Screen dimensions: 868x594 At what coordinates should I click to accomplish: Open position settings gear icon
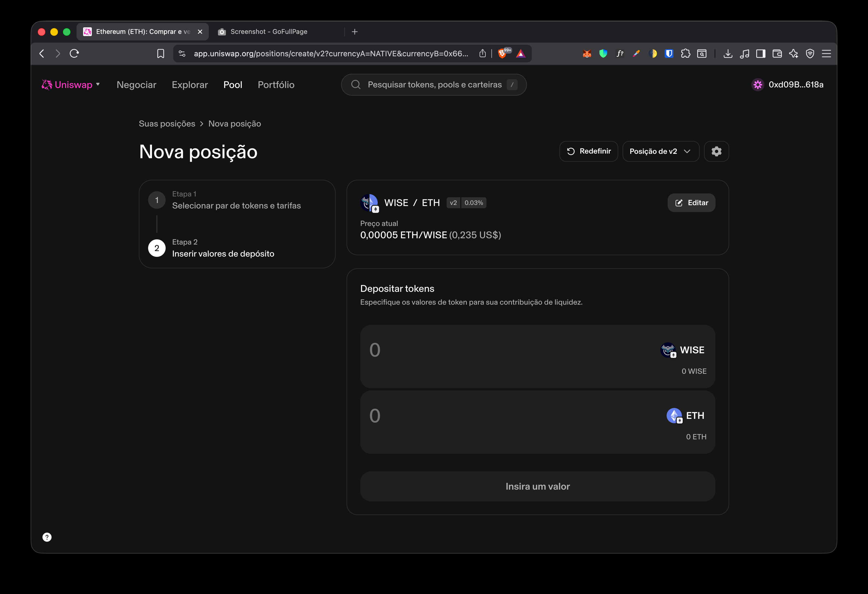[716, 151]
